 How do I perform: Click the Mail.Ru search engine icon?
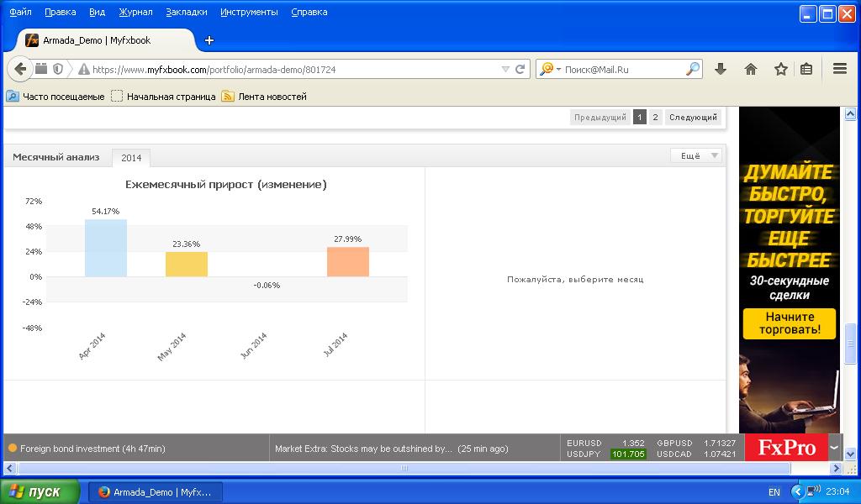tap(547, 69)
